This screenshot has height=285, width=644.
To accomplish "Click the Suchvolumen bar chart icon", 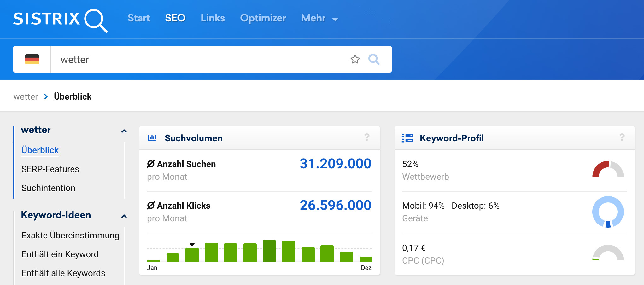I will pyautogui.click(x=152, y=138).
